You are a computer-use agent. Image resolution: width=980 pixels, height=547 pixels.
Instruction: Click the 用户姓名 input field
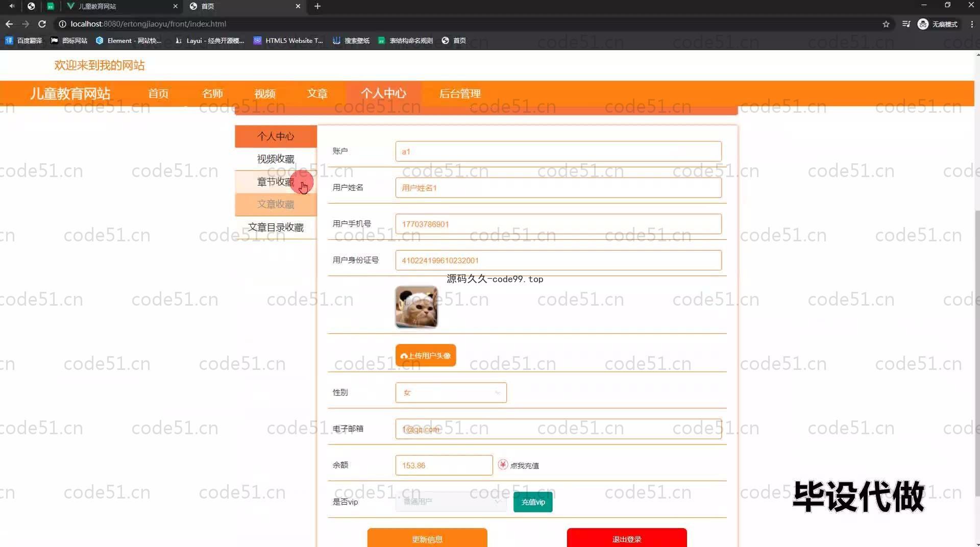(558, 188)
